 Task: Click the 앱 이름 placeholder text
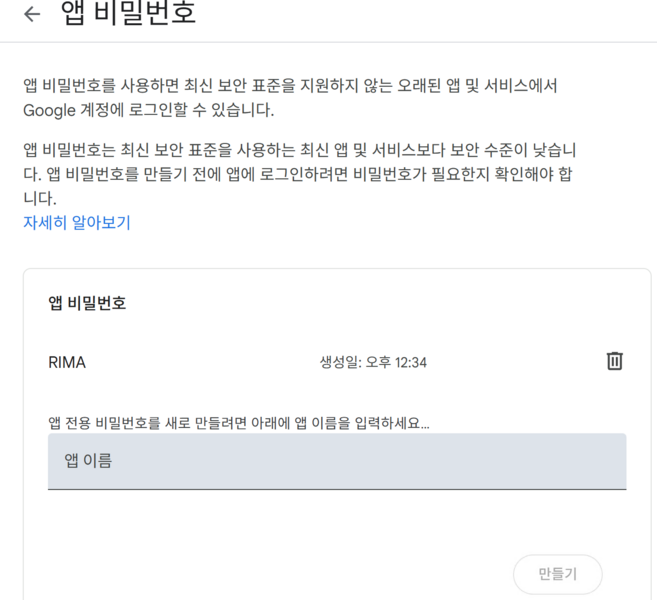pyautogui.click(x=88, y=460)
